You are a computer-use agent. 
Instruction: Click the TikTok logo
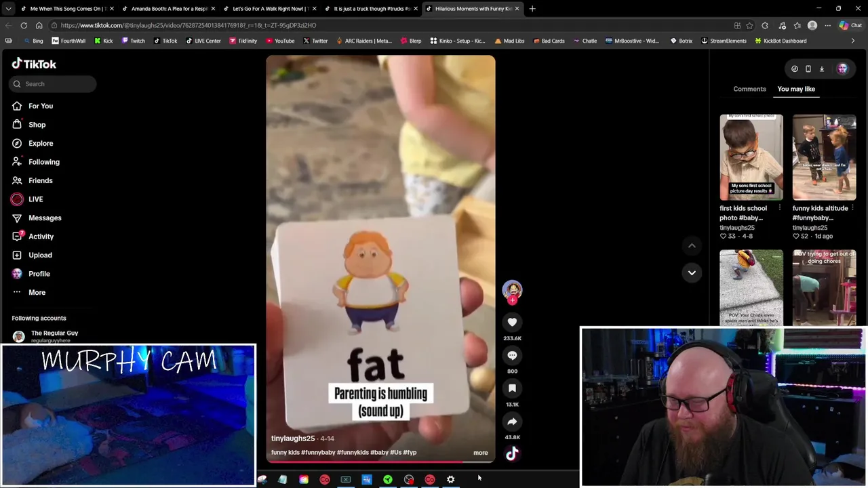point(34,64)
